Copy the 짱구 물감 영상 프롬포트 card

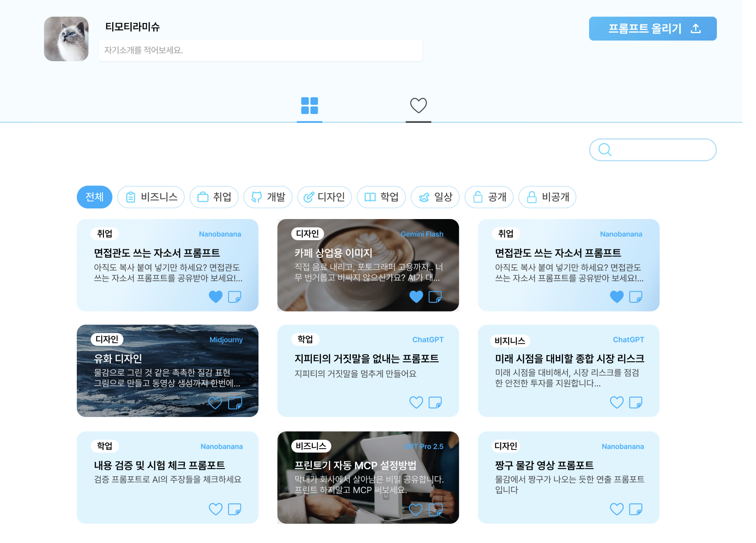pos(636,509)
